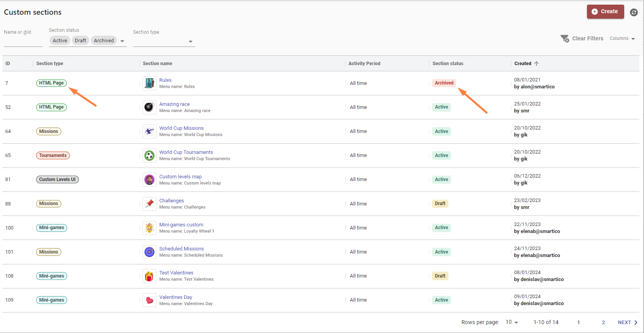This screenshot has width=644, height=333.
Task: Click the Clear Filters funnel icon
Action: tap(564, 38)
